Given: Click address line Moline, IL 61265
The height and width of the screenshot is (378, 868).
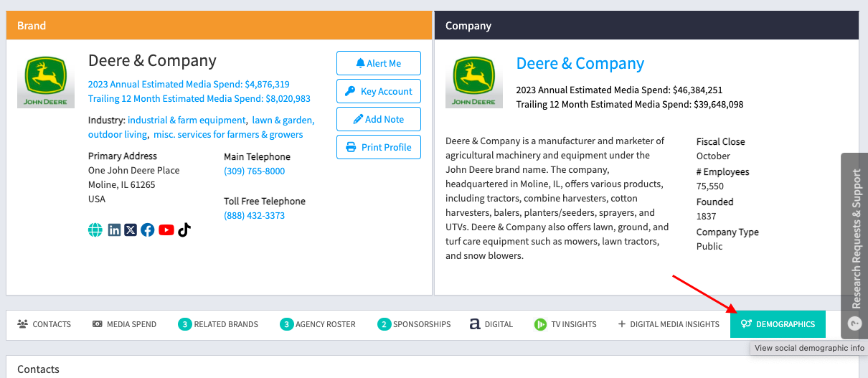Looking at the screenshot, I should click(x=122, y=184).
